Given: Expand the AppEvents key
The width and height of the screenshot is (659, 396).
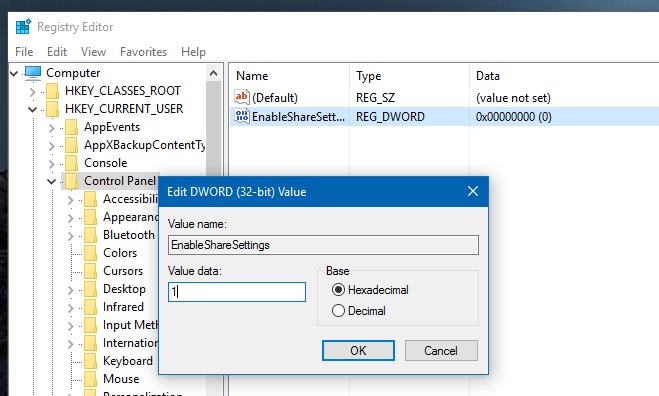Looking at the screenshot, I should click(x=52, y=128).
